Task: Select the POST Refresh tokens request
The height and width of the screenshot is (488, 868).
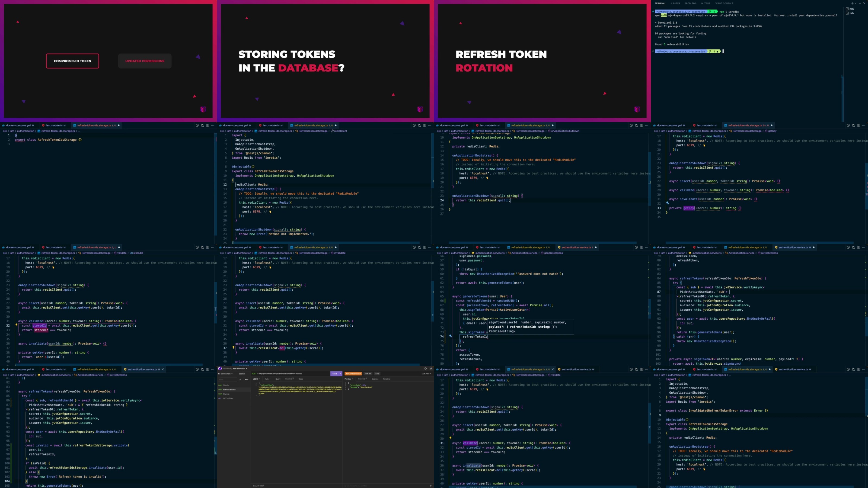Action: pyautogui.click(x=234, y=390)
